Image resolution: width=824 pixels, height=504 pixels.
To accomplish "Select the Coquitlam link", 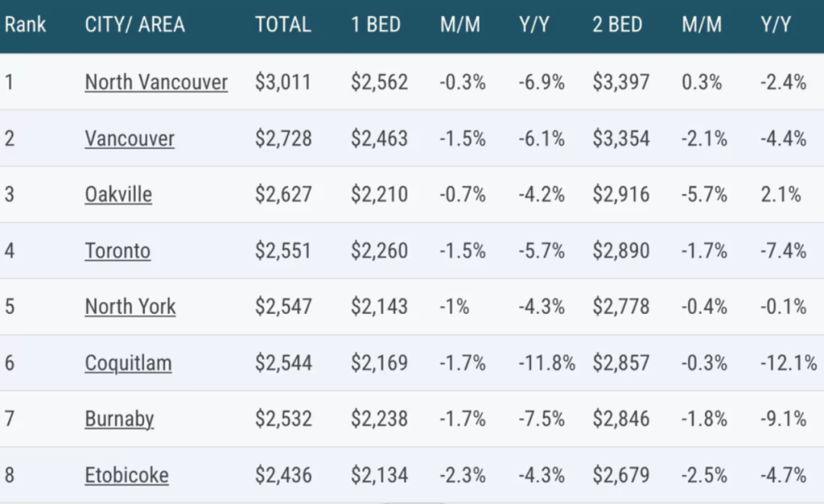I will coord(128,363).
